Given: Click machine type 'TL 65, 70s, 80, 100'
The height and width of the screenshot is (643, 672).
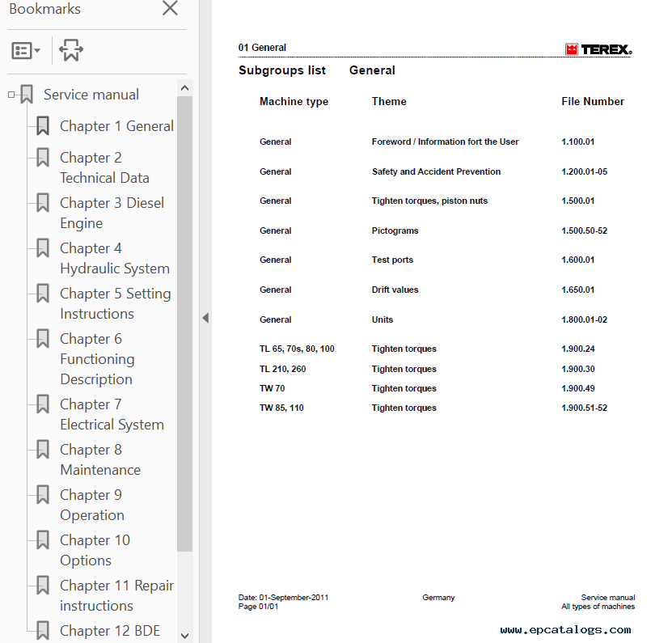Looking at the screenshot, I should pos(297,349).
